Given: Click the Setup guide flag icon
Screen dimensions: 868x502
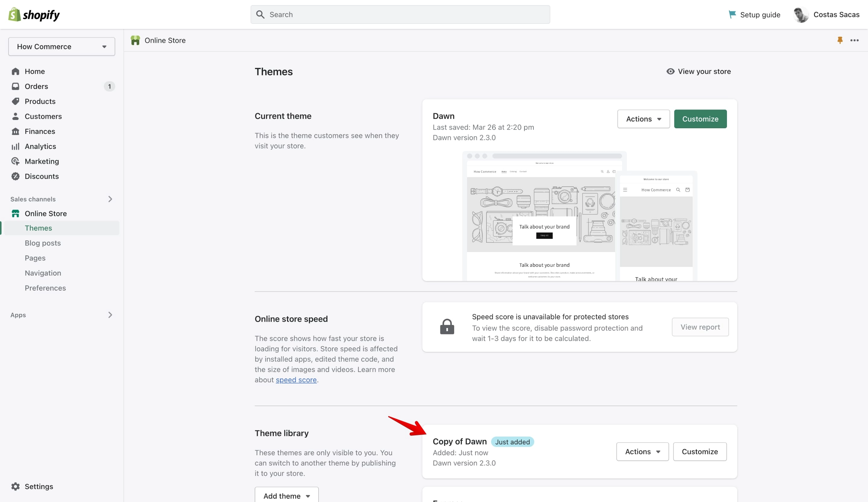Looking at the screenshot, I should pos(732,14).
